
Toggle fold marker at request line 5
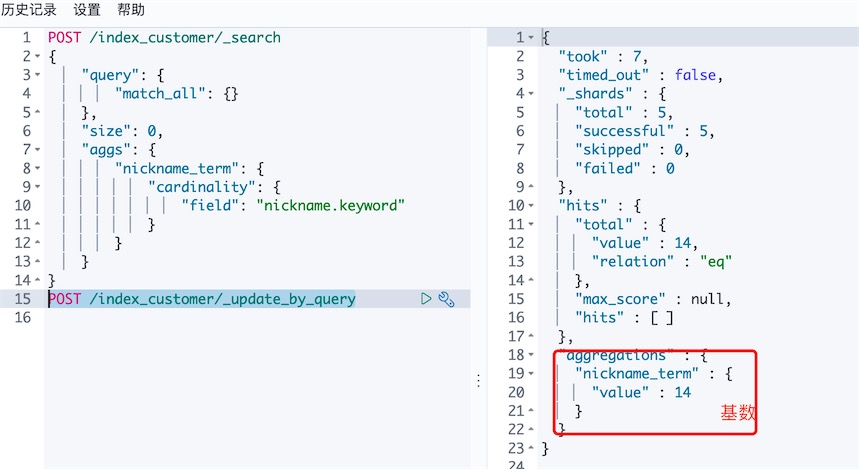tap(37, 112)
